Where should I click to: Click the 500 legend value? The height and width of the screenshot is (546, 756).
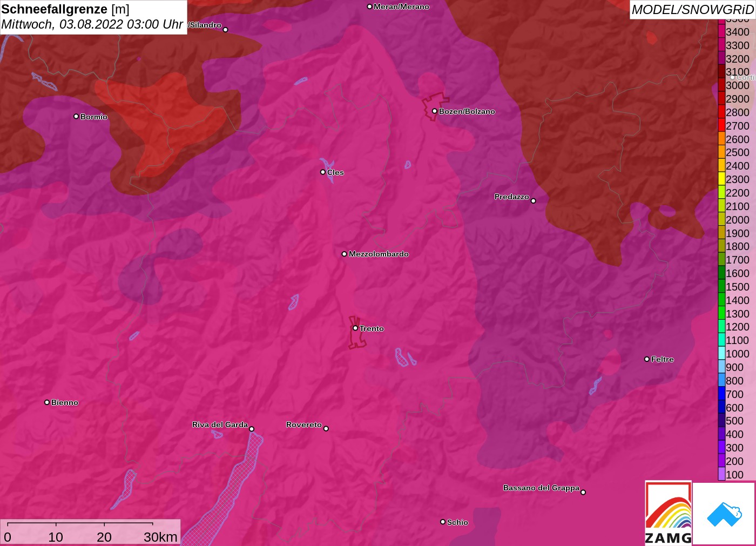coord(734,421)
